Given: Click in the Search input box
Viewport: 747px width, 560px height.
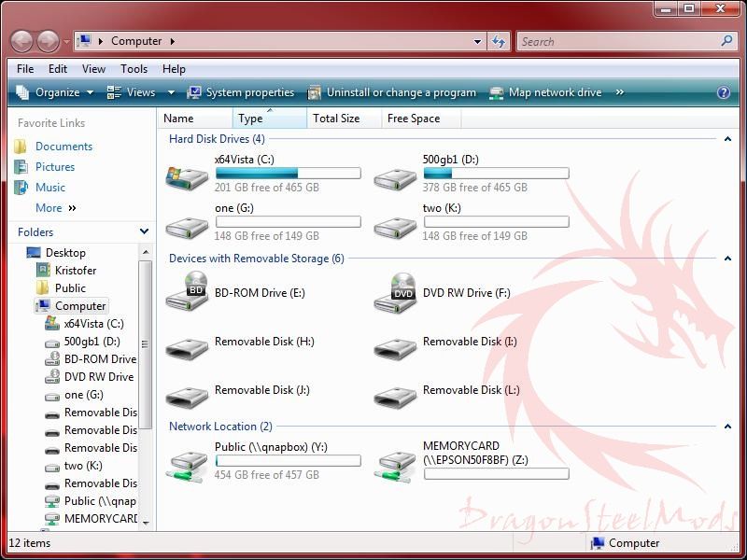Looking at the screenshot, I should click(x=616, y=41).
